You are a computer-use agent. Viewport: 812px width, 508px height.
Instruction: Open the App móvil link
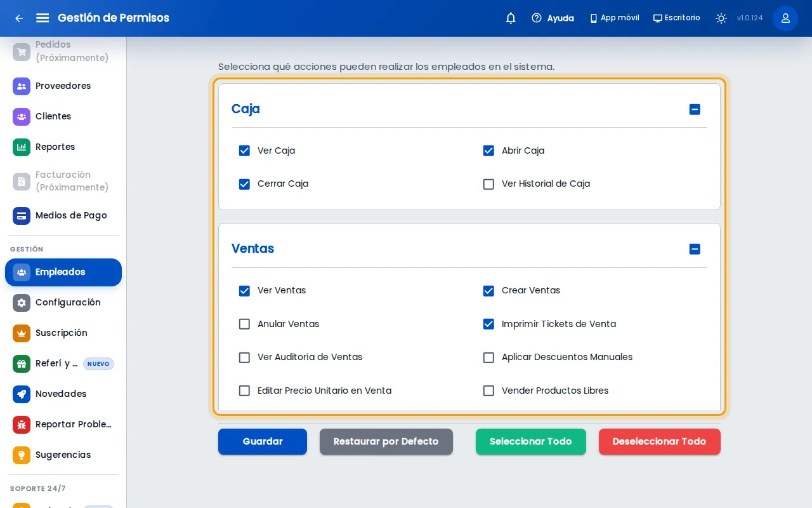(x=614, y=18)
